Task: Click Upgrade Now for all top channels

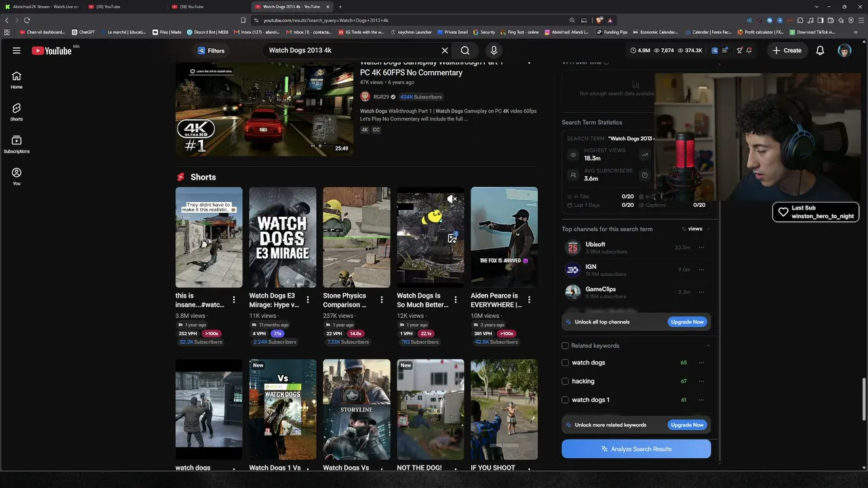Action: [688, 322]
